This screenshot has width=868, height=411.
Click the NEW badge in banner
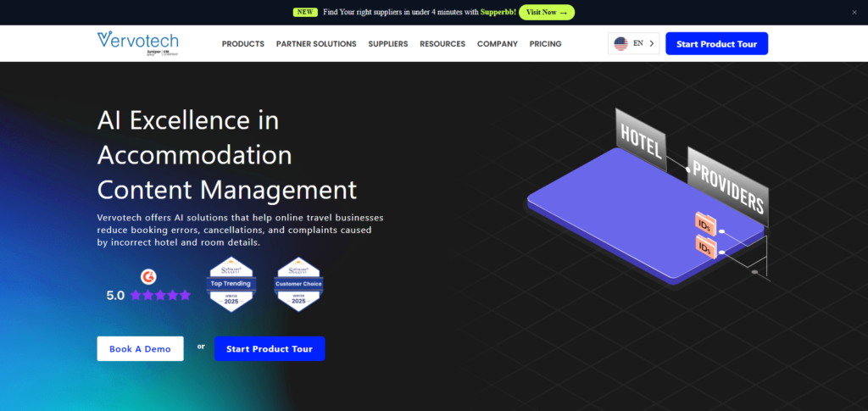(x=305, y=12)
